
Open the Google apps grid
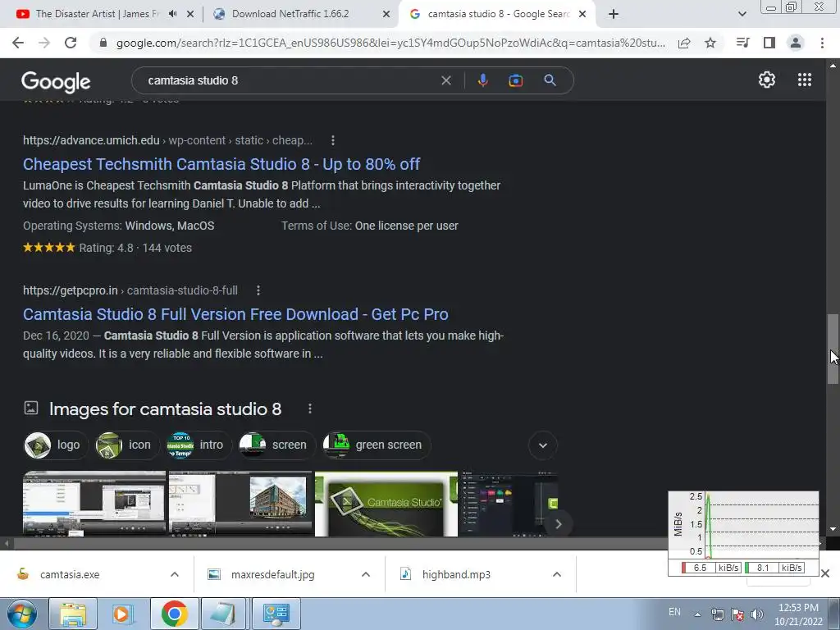pyautogui.click(x=805, y=80)
